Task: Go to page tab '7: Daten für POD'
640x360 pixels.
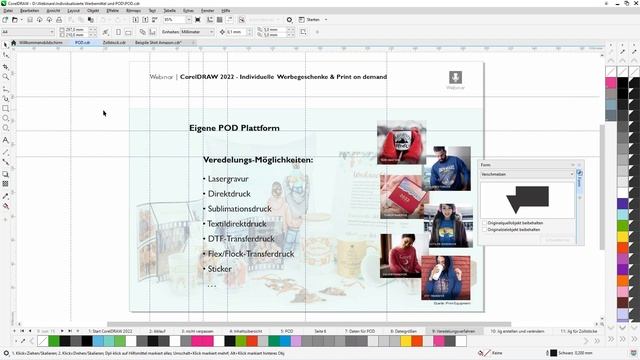Action: pyautogui.click(x=360, y=331)
